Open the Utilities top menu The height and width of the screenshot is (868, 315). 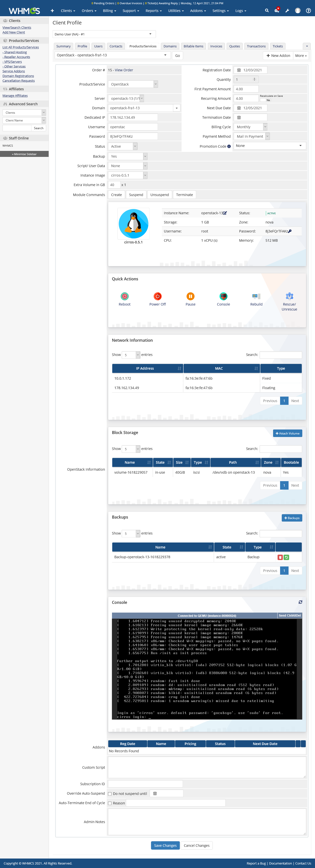coord(176,10)
